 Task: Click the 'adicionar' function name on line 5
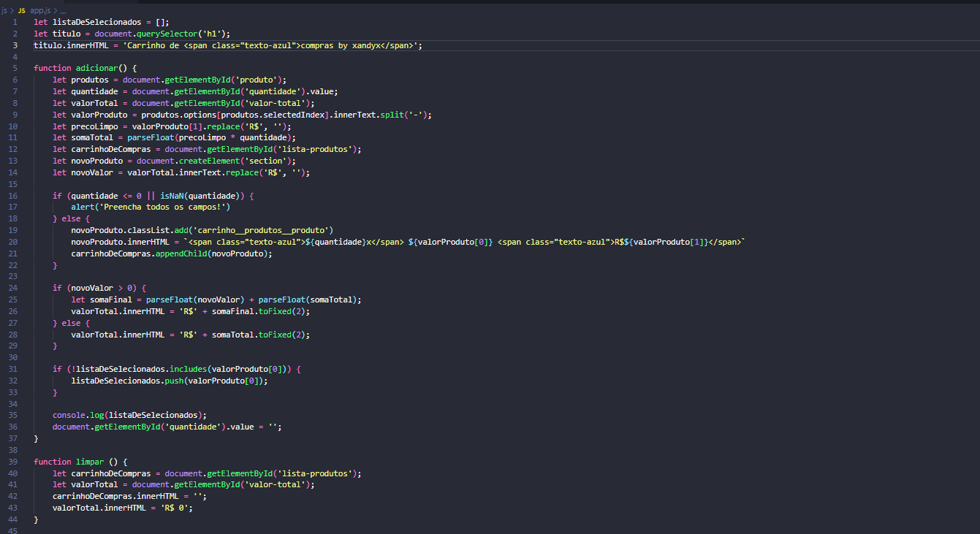[97, 68]
